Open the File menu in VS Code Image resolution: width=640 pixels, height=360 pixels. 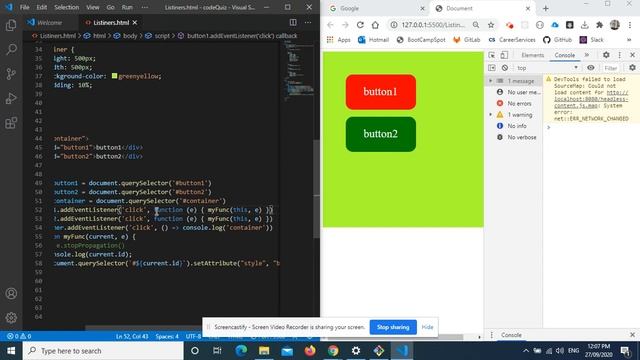pos(24,7)
